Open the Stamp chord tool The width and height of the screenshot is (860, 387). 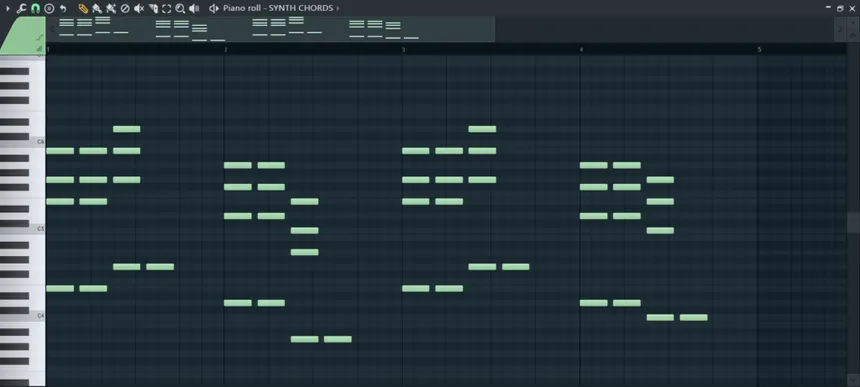(49, 9)
